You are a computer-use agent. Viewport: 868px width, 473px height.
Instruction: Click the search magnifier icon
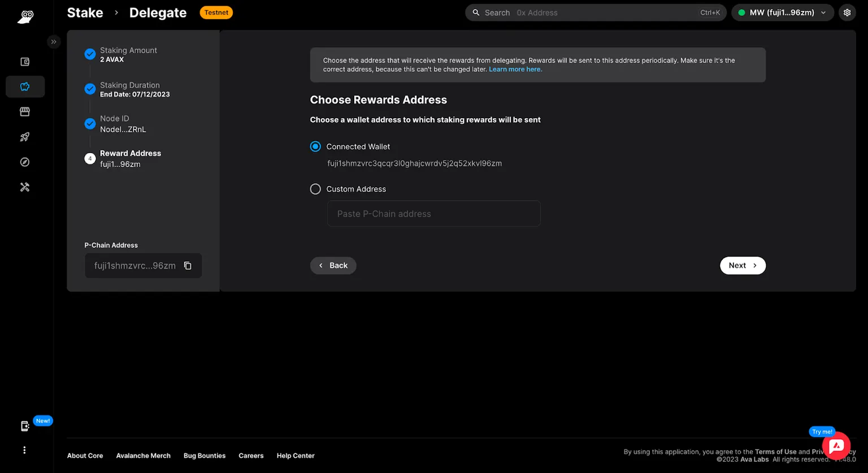point(476,12)
